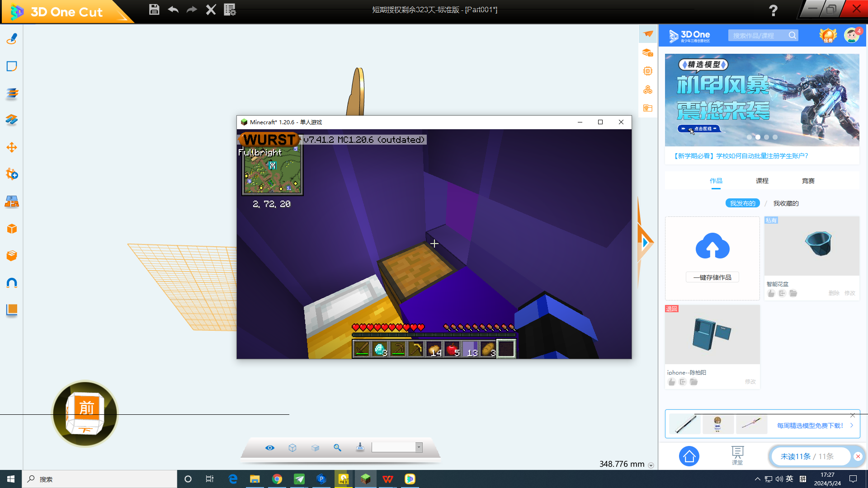Click the blue home button in community panel
The image size is (868, 488).
[x=689, y=456]
